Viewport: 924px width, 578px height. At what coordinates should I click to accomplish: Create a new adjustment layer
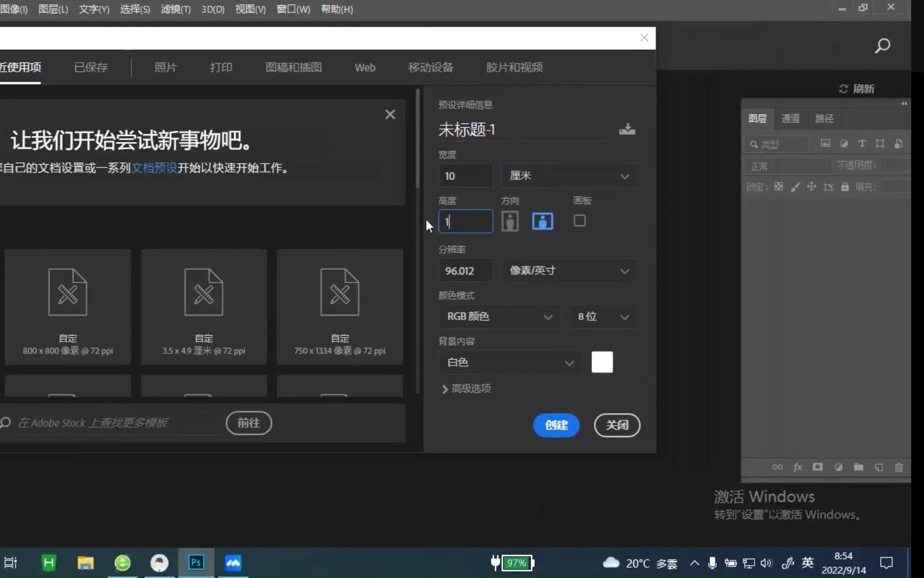point(838,467)
